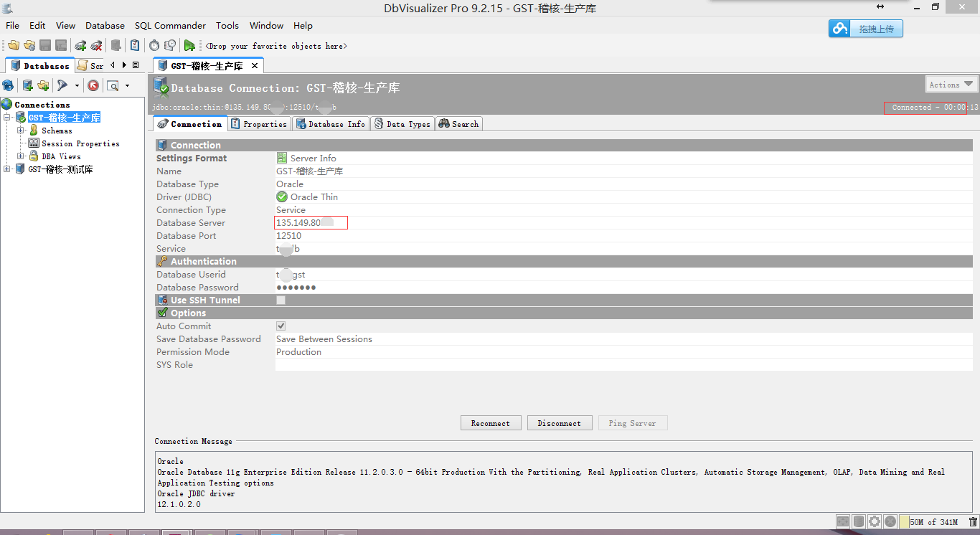
Task: Open the search magnifier dropdown arrow
Action: pos(127,86)
